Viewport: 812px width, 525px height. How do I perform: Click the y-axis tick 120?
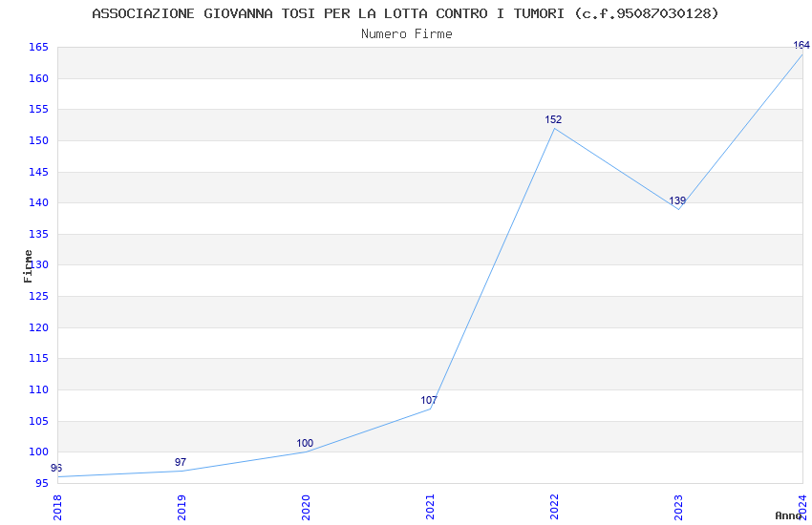[38, 328]
